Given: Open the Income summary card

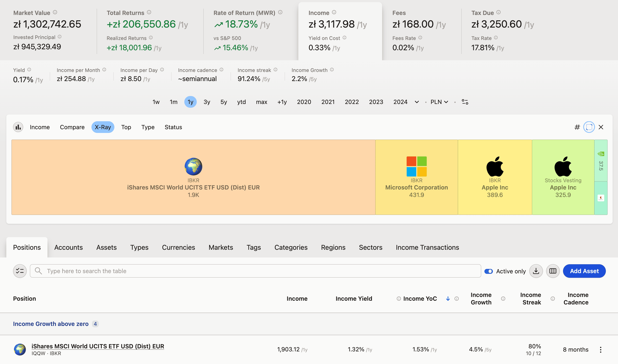Looking at the screenshot, I should pos(340,31).
